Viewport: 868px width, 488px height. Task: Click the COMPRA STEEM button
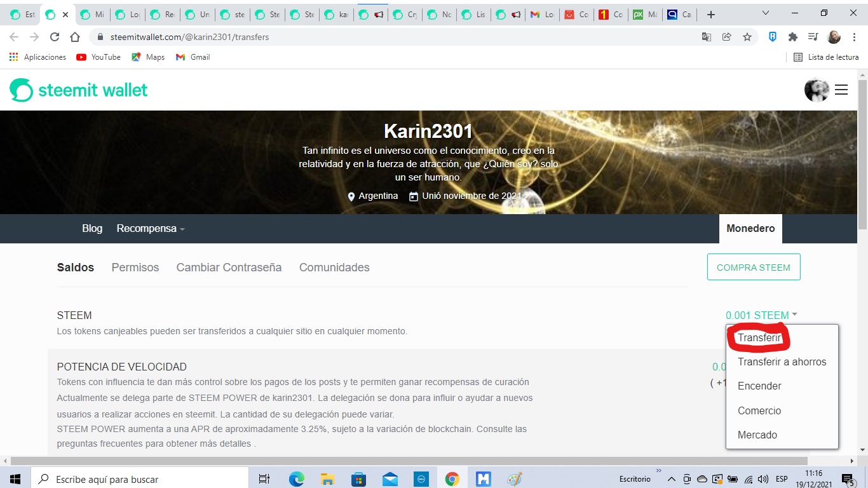point(754,268)
